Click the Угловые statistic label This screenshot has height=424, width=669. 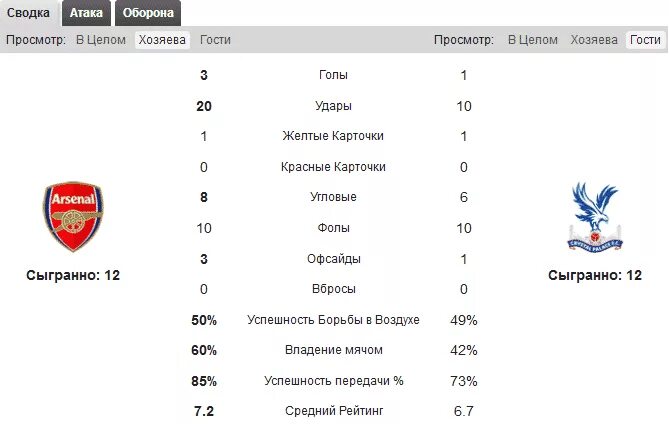333,197
